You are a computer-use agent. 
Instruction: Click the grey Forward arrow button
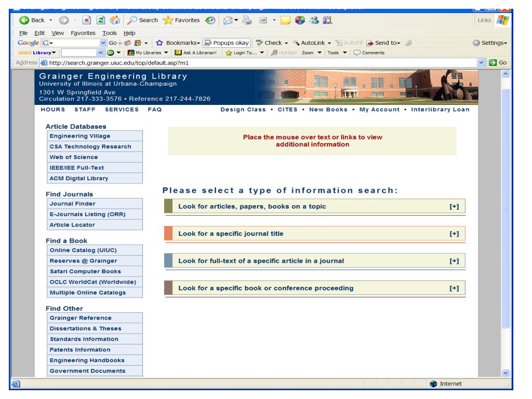coord(63,20)
